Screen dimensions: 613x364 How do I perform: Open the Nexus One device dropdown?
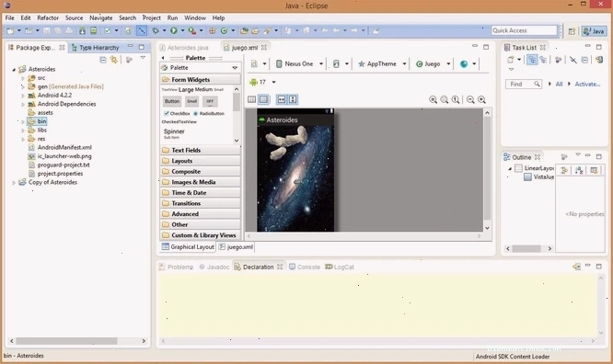299,64
